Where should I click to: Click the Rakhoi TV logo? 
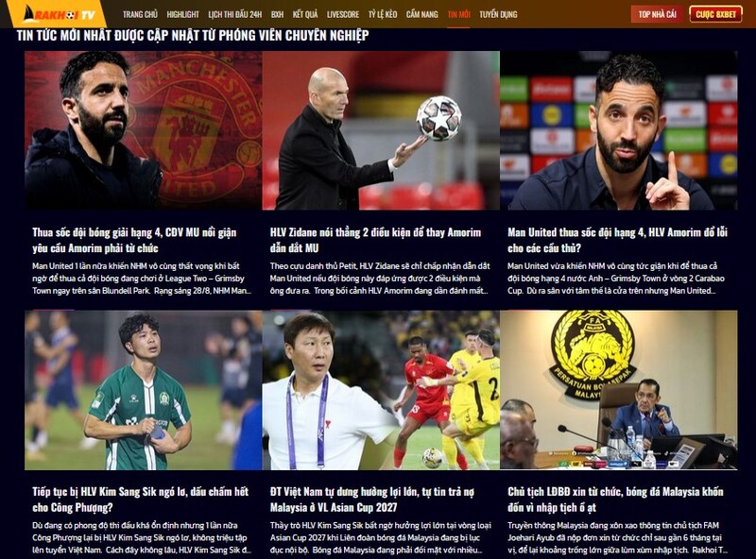tap(59, 13)
